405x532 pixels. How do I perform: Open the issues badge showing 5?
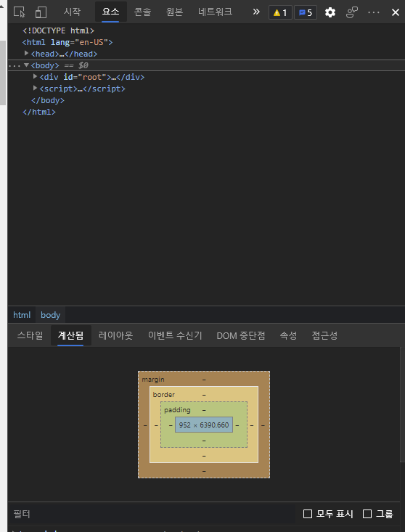coord(306,12)
